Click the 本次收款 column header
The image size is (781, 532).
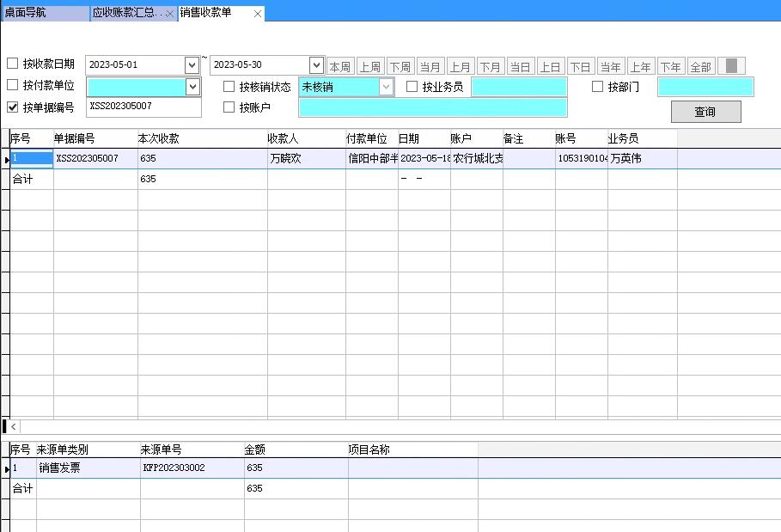(x=202, y=138)
